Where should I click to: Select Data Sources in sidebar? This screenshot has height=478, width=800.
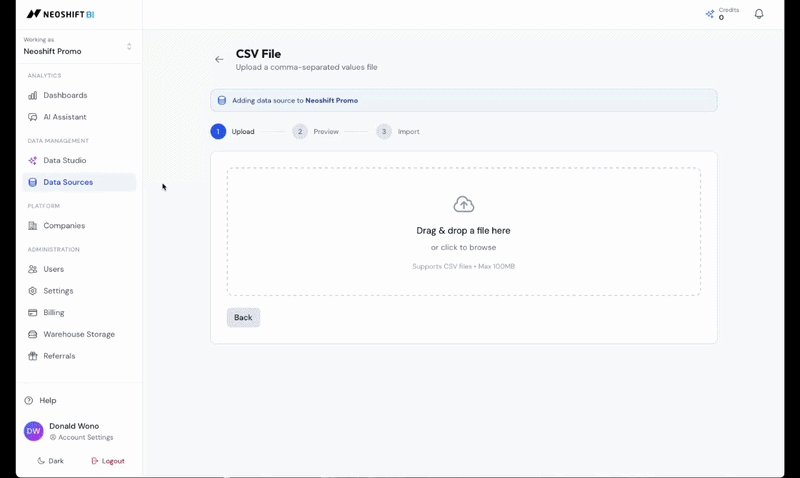click(x=68, y=182)
